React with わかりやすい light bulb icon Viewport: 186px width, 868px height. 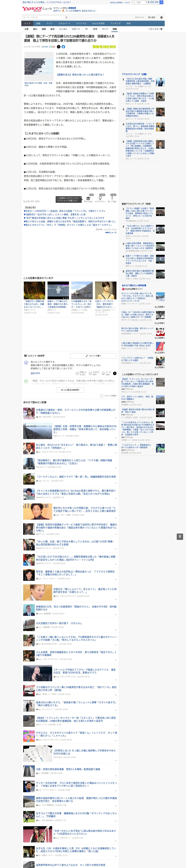coord(100,198)
